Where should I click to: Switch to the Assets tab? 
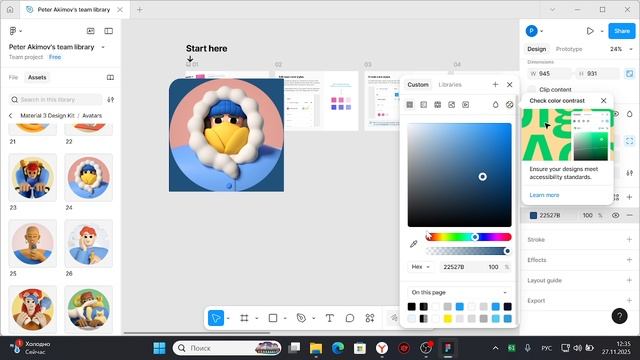(37, 77)
